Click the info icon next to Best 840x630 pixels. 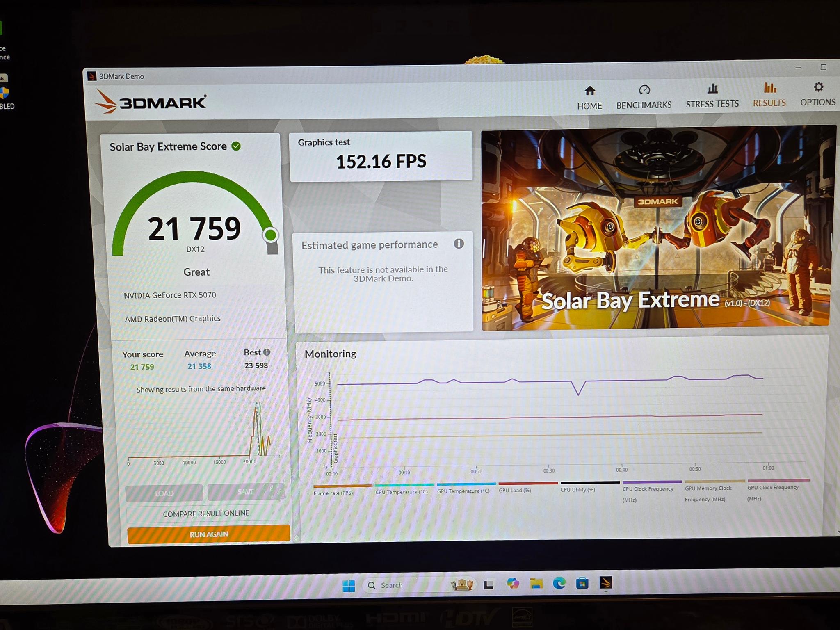click(x=267, y=352)
